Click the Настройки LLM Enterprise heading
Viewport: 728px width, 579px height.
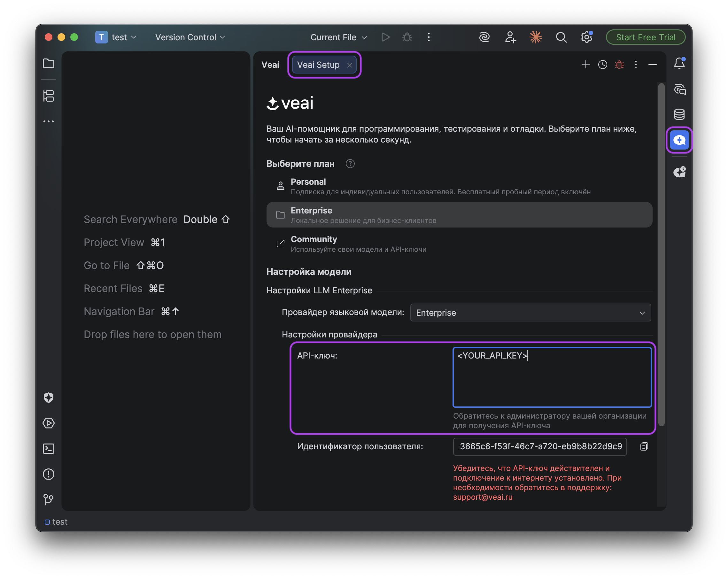319,290
